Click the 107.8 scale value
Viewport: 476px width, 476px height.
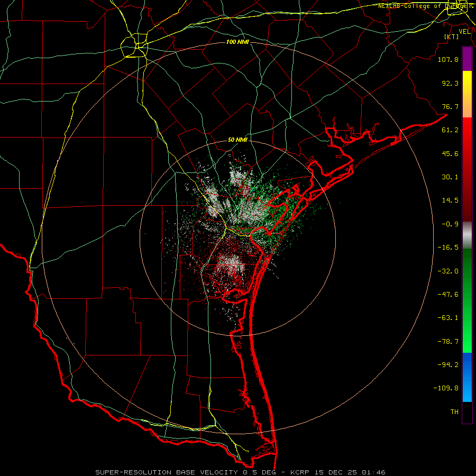click(x=448, y=59)
